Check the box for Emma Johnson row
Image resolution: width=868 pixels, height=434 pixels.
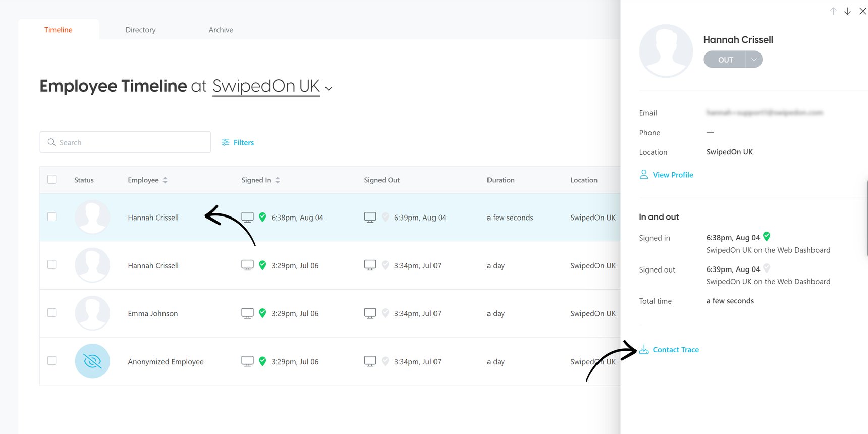click(52, 313)
